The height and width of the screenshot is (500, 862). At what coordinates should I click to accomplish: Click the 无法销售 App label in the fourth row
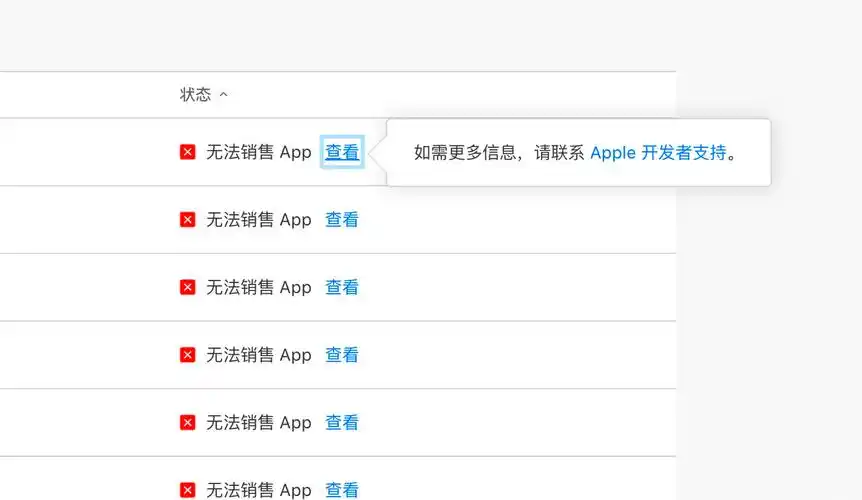click(259, 355)
